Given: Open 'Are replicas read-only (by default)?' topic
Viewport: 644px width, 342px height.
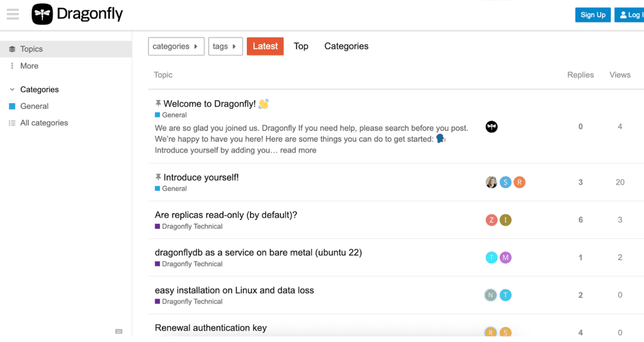Looking at the screenshot, I should click(226, 215).
